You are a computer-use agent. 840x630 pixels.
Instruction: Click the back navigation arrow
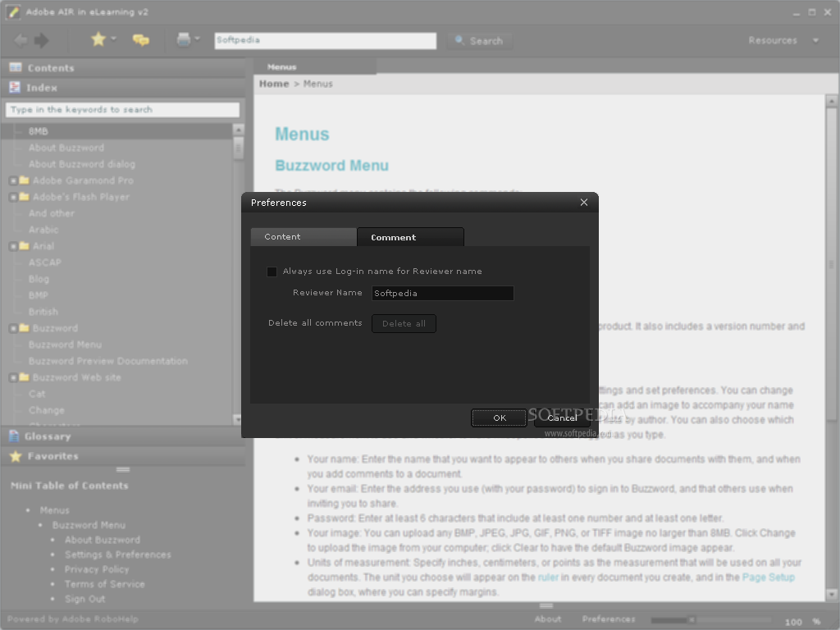pyautogui.click(x=21, y=40)
